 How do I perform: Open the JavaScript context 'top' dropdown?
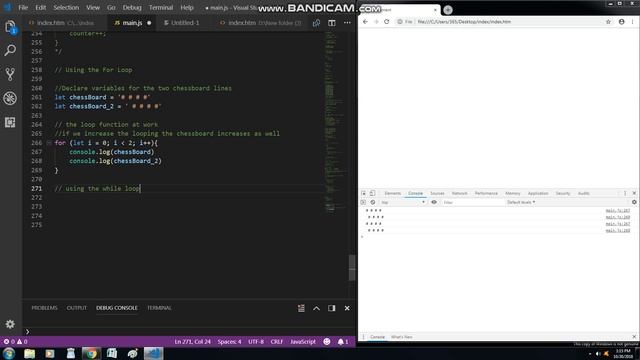[403, 202]
